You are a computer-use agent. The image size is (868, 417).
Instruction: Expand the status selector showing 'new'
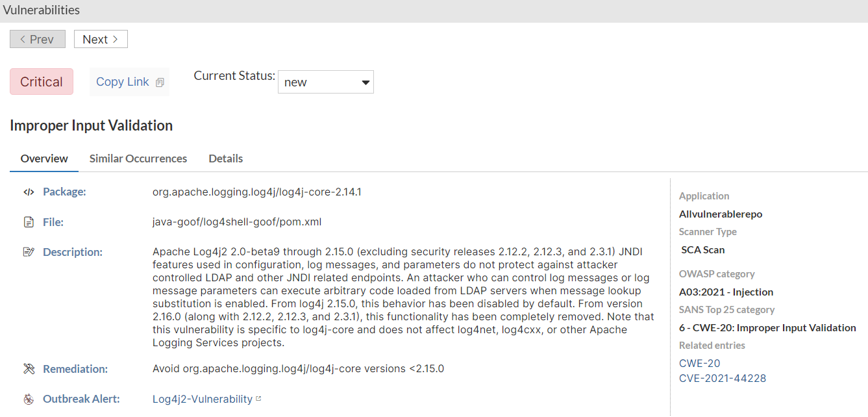[325, 81]
